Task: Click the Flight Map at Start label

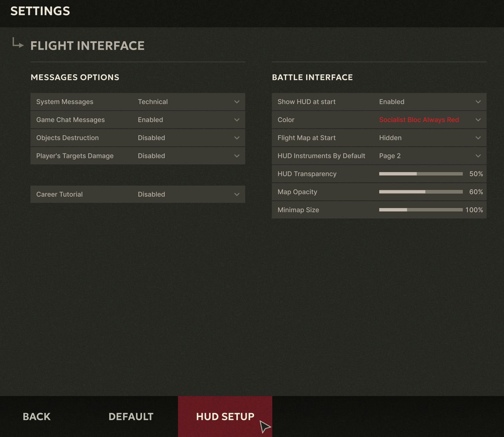Action: click(x=306, y=138)
